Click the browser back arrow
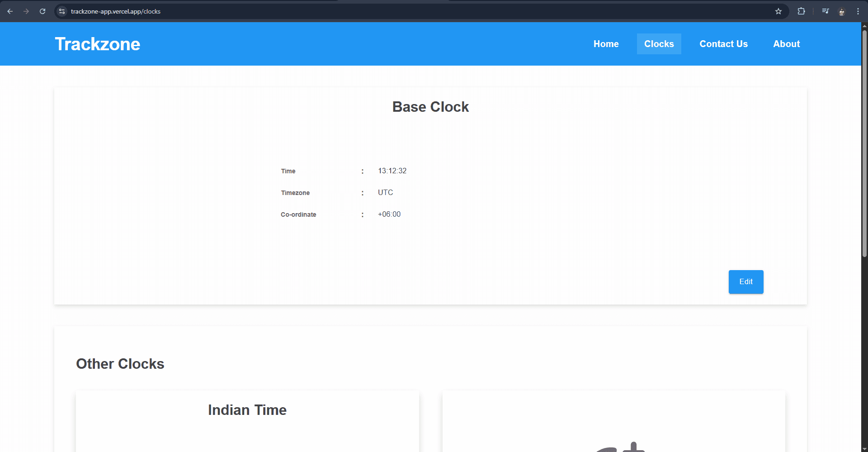The height and width of the screenshot is (452, 868). click(9, 11)
